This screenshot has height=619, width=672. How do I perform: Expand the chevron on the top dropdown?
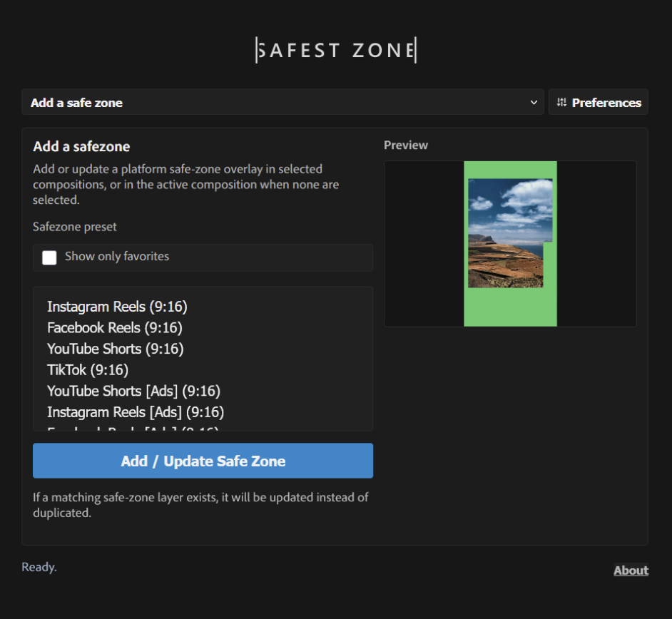point(534,102)
